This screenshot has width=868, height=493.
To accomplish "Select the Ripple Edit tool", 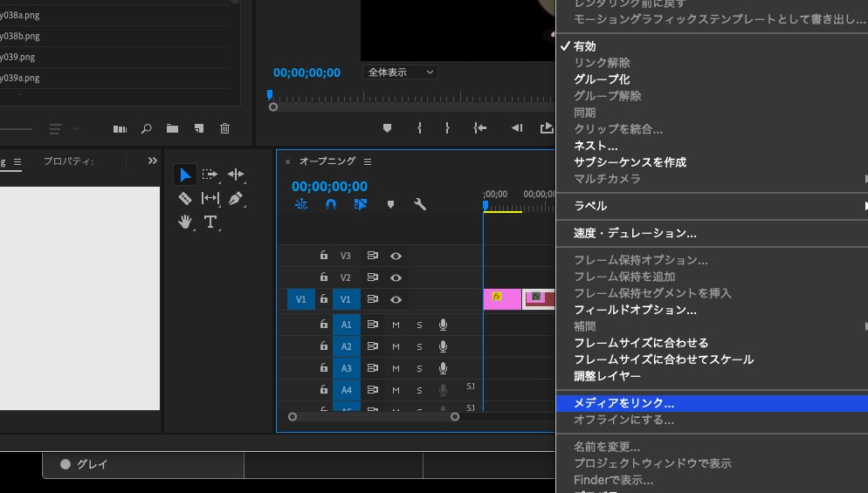I will click(236, 175).
